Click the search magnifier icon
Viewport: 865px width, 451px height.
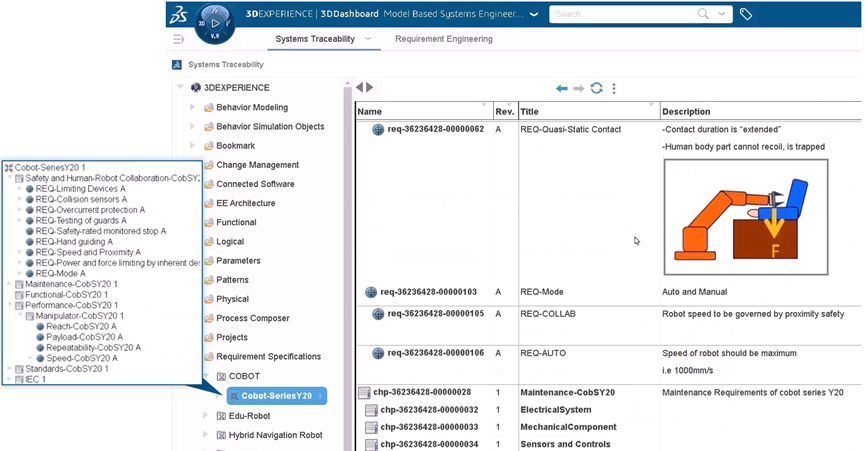pos(704,14)
